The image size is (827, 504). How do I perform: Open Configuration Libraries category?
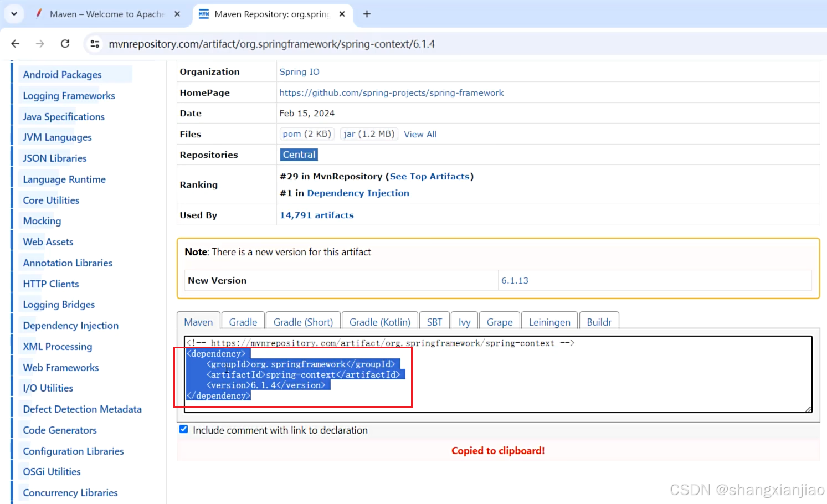click(x=73, y=451)
